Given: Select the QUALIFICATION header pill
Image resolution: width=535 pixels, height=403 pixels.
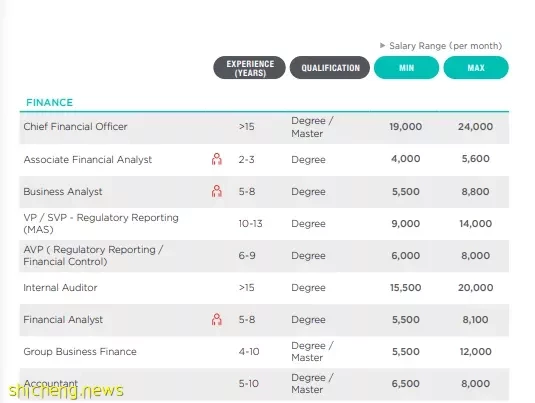Looking at the screenshot, I should pos(330,68).
